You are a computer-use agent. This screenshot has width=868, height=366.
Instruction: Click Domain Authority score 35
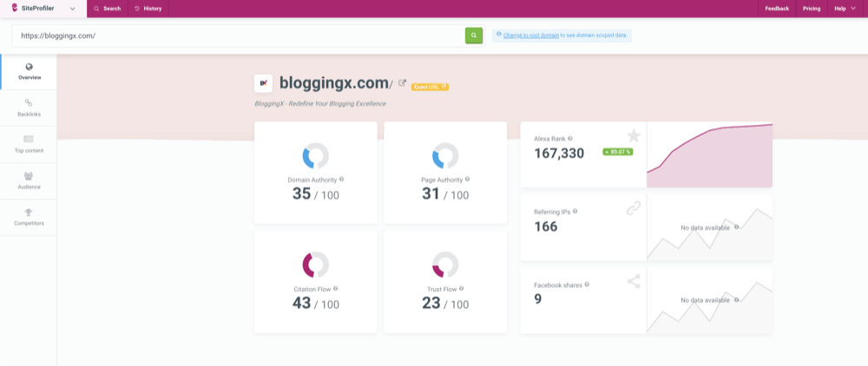pos(302,193)
